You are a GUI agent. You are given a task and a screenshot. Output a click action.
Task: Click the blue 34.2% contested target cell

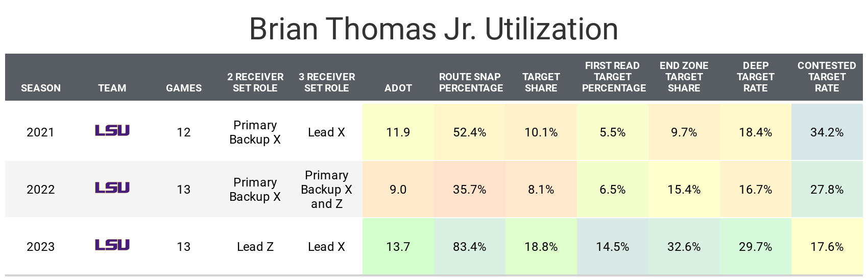click(827, 132)
